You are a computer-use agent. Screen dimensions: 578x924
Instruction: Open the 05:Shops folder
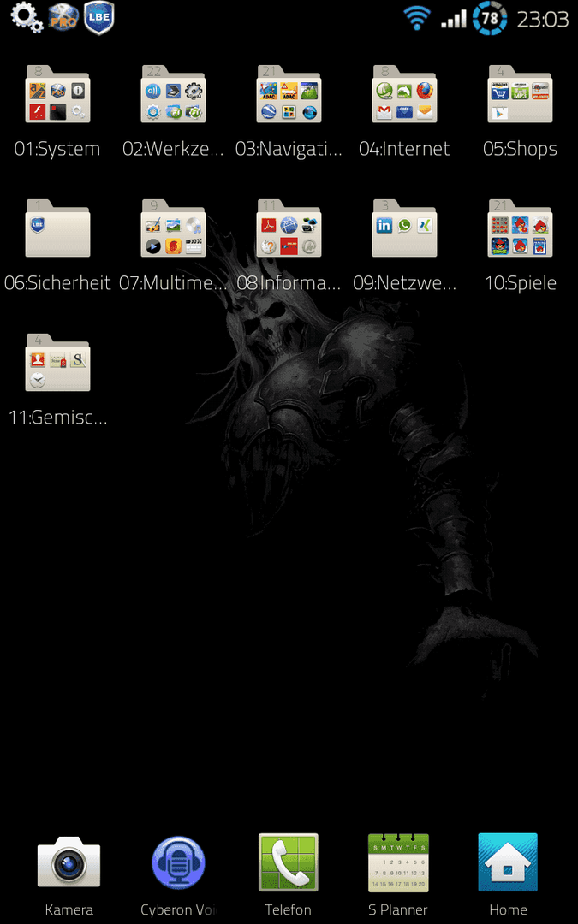click(x=520, y=94)
